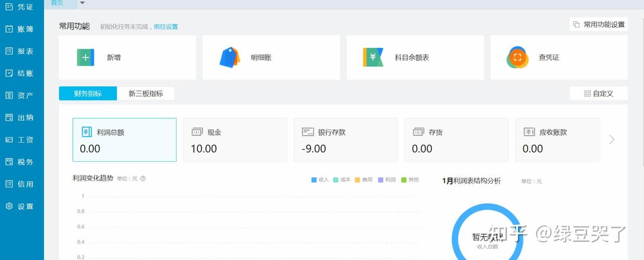The width and height of the screenshot is (644, 260).
Task: Click the 存货 value 0.00
Action: point(422,149)
